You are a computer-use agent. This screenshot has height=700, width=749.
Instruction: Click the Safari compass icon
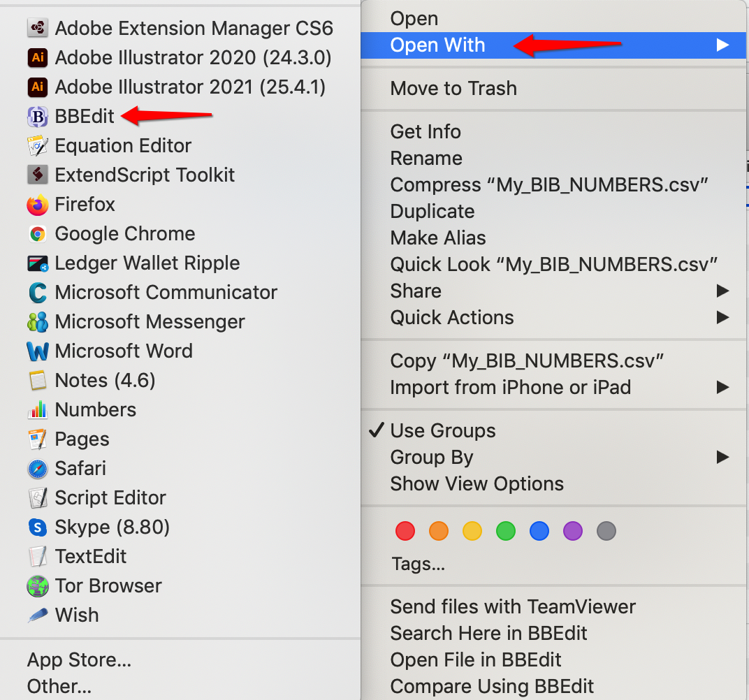tap(37, 469)
